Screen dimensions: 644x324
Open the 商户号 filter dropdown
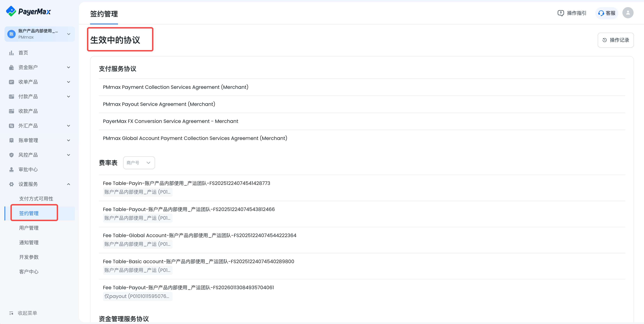click(x=139, y=163)
